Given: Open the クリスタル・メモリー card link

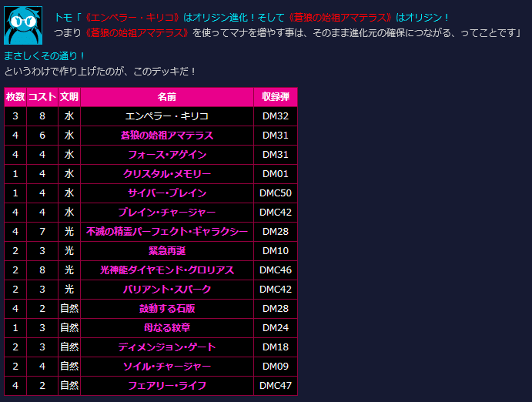Looking at the screenshot, I should (x=167, y=174).
